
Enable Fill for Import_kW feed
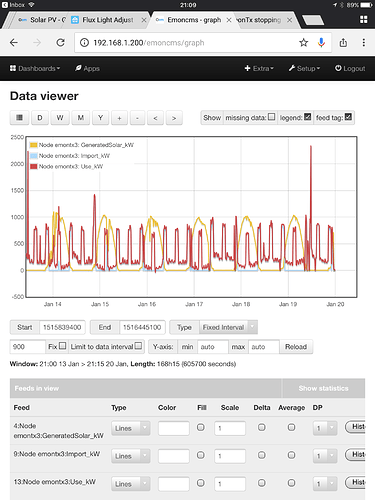201,455
